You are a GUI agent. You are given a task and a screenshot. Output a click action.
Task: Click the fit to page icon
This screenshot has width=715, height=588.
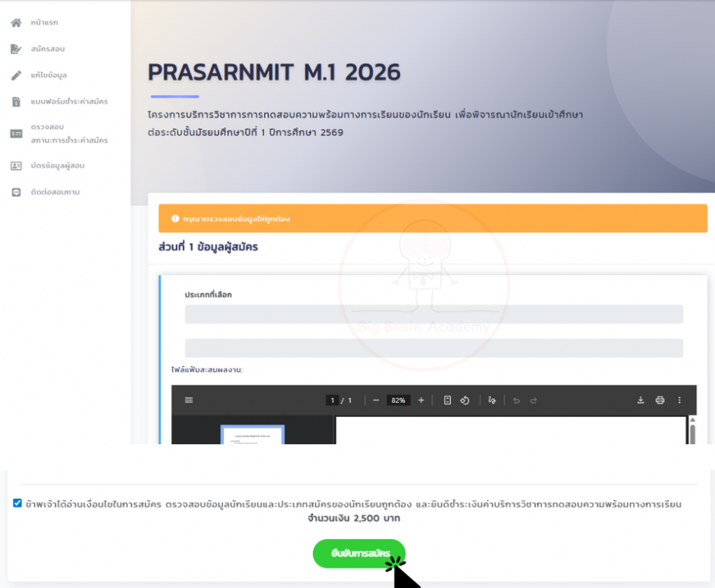click(448, 400)
